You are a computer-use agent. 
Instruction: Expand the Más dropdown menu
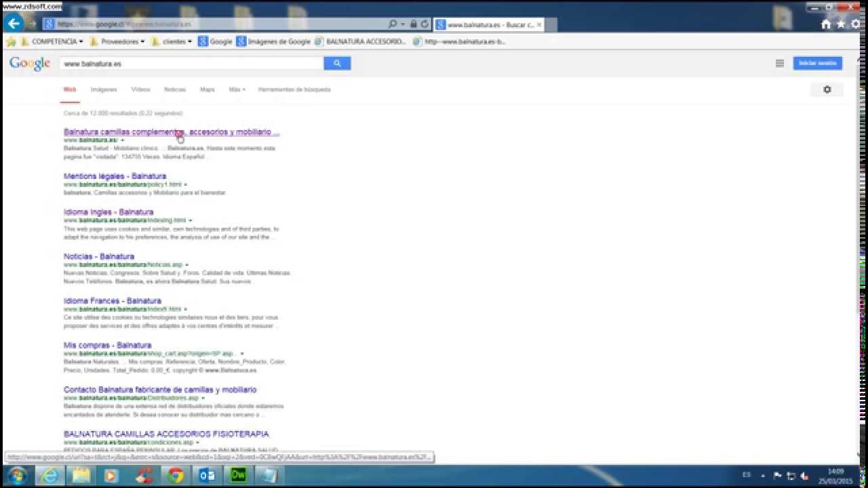(237, 89)
